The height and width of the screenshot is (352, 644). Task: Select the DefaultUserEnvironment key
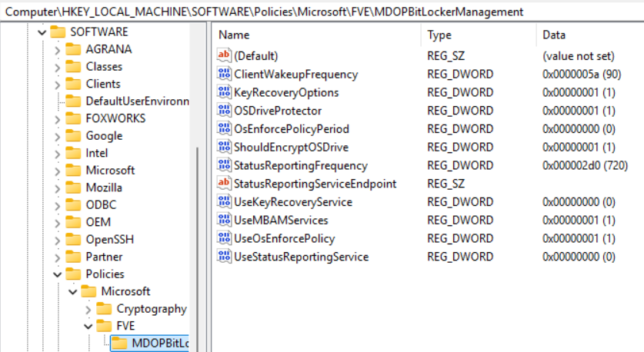137,101
